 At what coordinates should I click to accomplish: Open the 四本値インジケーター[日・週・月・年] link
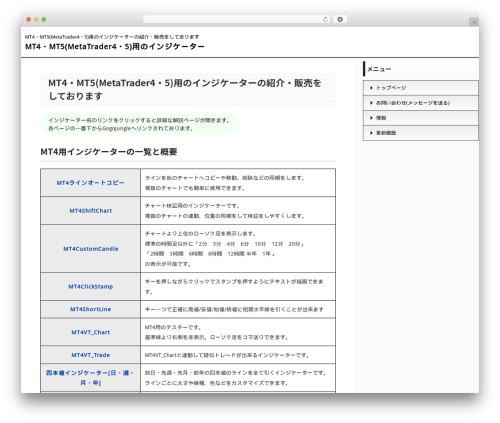coord(90,378)
